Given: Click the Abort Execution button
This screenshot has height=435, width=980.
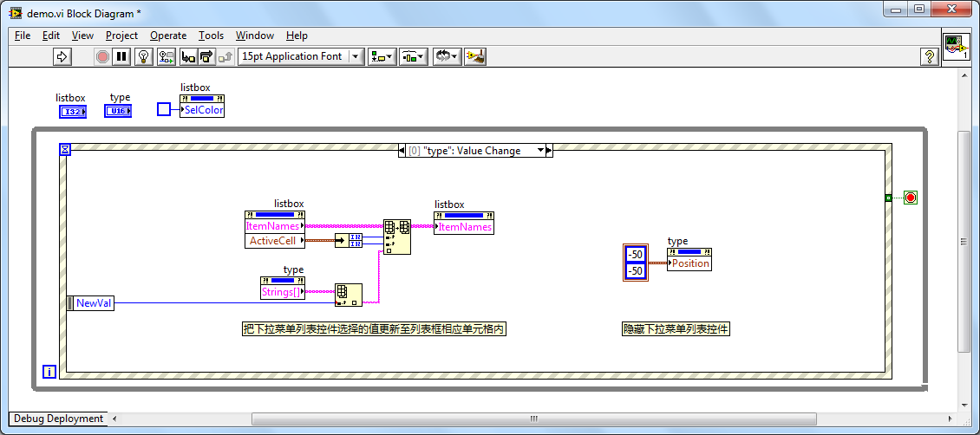Looking at the screenshot, I should pyautogui.click(x=102, y=56).
